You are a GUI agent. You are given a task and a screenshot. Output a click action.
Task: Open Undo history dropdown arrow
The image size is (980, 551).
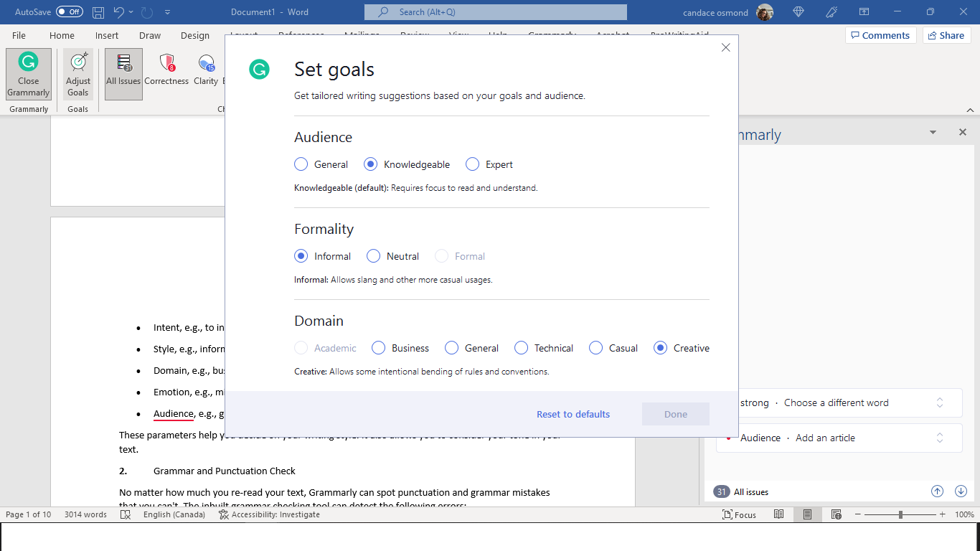click(131, 12)
